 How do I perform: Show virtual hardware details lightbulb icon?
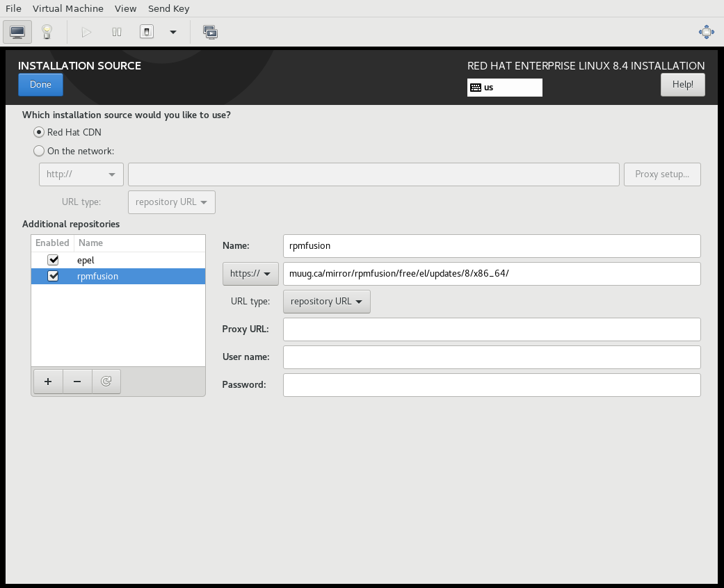tap(47, 32)
